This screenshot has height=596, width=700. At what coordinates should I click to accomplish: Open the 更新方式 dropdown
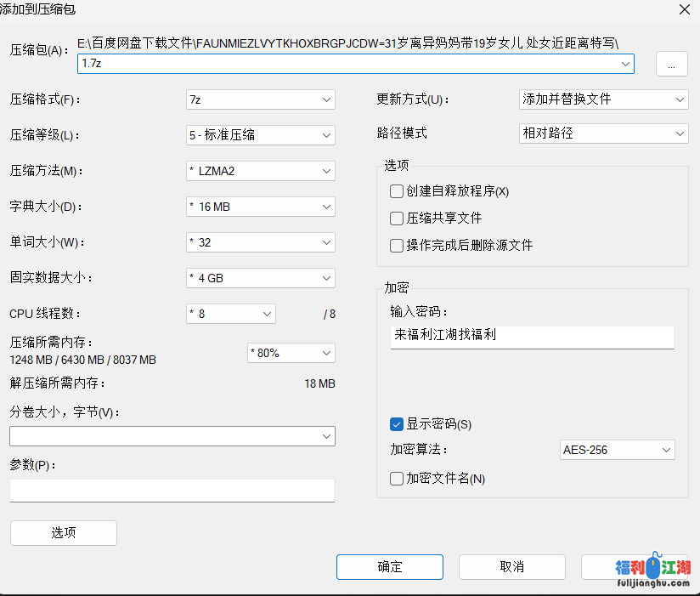pyautogui.click(x=602, y=99)
